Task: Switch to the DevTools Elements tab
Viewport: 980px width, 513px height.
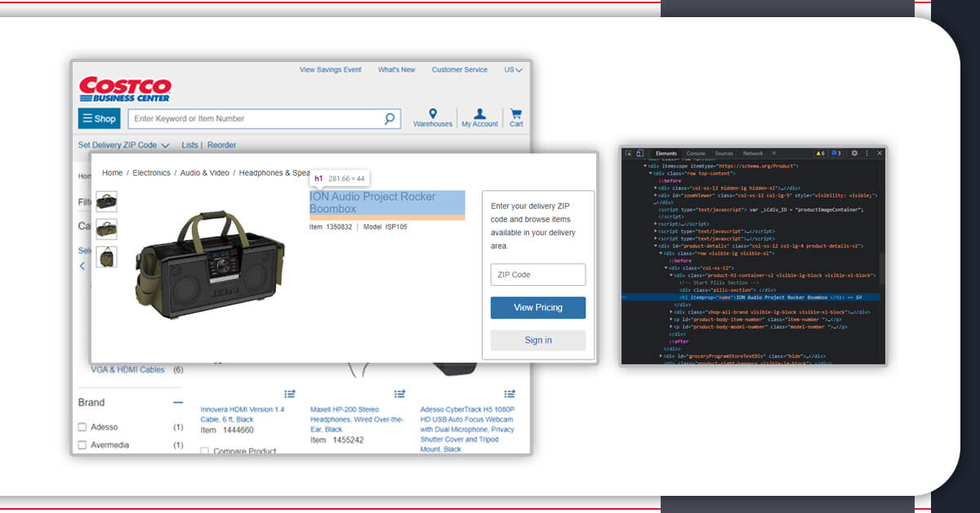Action: point(666,153)
